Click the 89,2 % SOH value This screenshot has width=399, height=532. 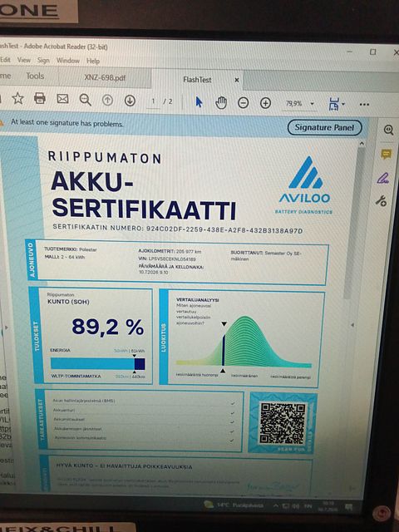[x=107, y=327]
